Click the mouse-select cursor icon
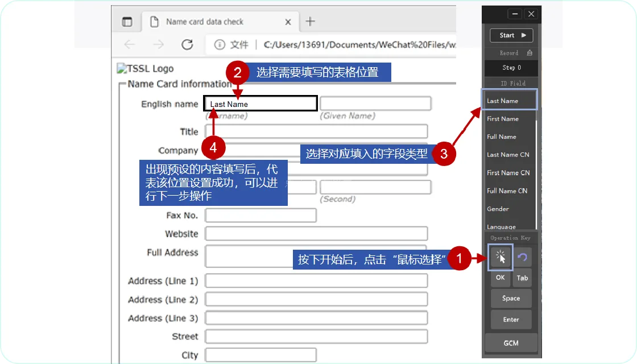 500,257
